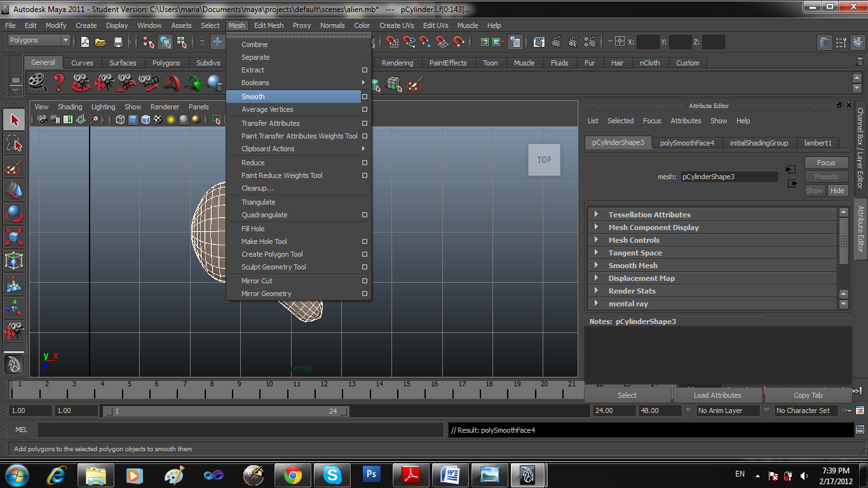Open the Polygons menu set dropdown
Image resolution: width=868 pixels, height=488 pixels.
[x=39, y=40]
